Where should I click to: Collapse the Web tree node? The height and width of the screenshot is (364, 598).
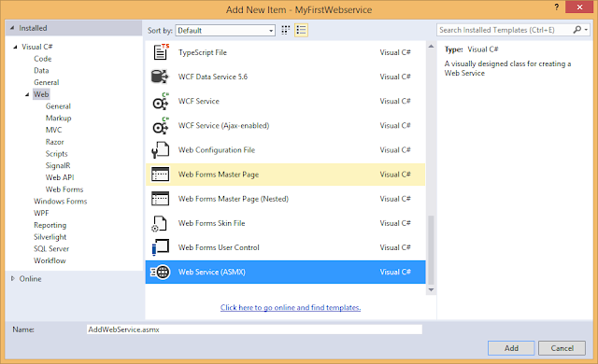pos(27,94)
